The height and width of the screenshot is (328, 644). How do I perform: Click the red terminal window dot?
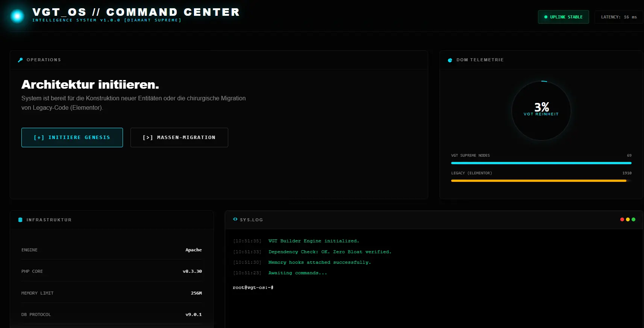tap(622, 219)
